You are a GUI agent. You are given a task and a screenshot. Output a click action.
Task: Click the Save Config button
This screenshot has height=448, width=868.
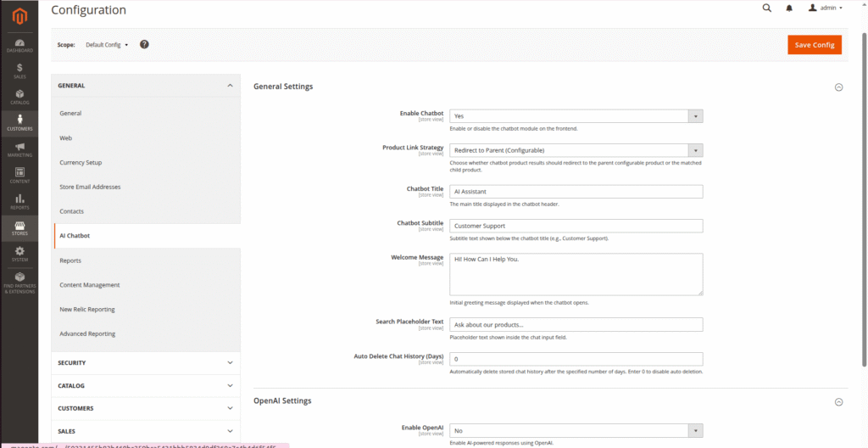[x=814, y=45]
